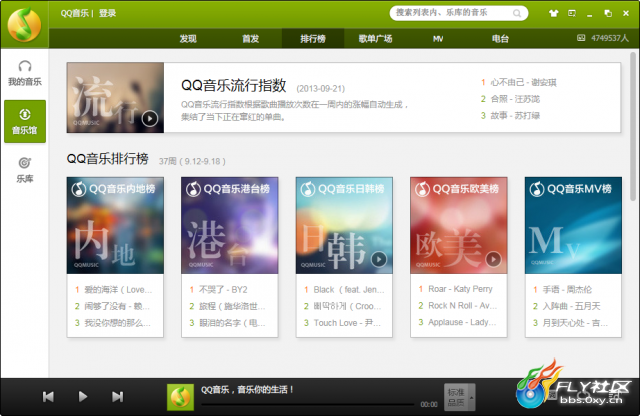Select song 我没你想的那么...

coord(118,323)
